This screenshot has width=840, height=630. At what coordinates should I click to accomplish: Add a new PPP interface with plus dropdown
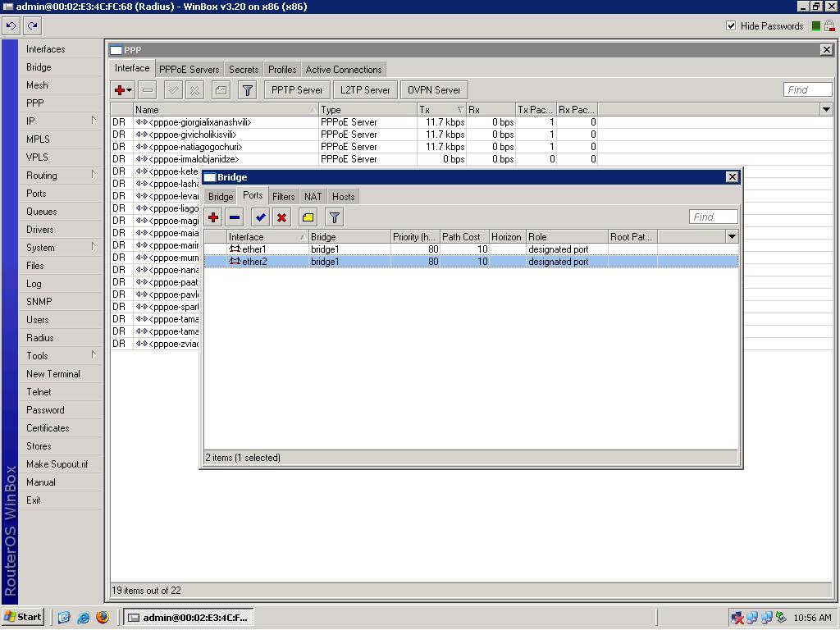(123, 90)
